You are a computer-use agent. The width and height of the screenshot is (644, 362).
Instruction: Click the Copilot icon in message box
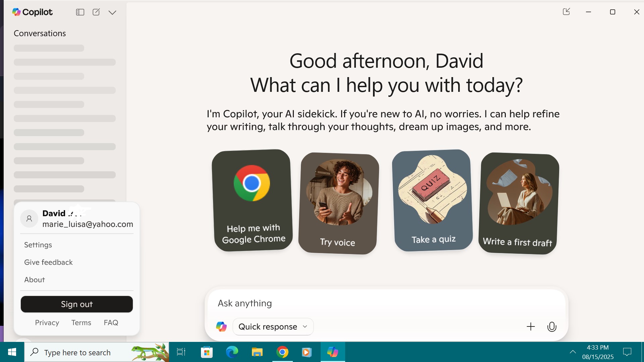(221, 327)
